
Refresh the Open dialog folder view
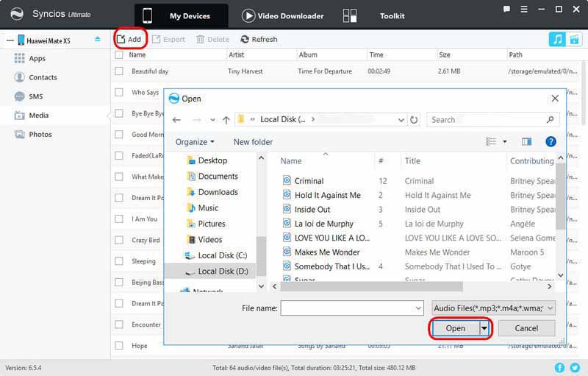[x=414, y=120]
